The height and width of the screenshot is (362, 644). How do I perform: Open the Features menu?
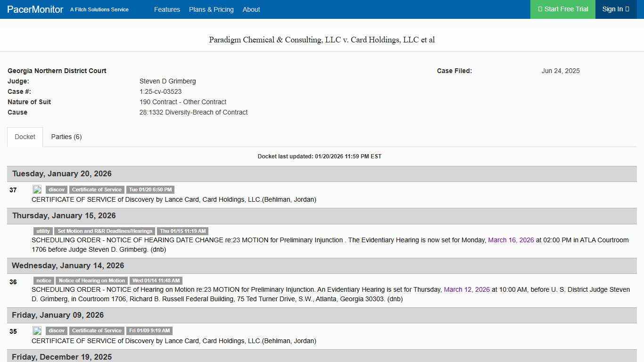(x=167, y=9)
